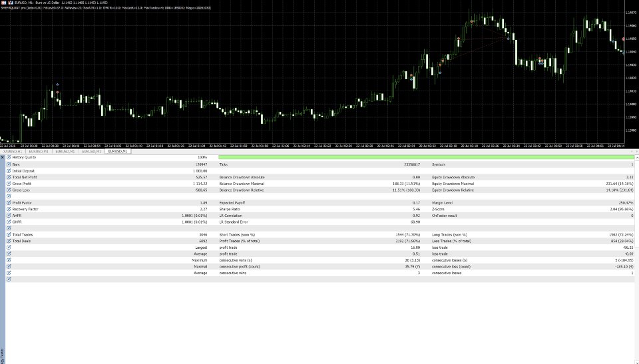
Task: Click the edit icon beside Recovery Factor
Action: [9, 209]
